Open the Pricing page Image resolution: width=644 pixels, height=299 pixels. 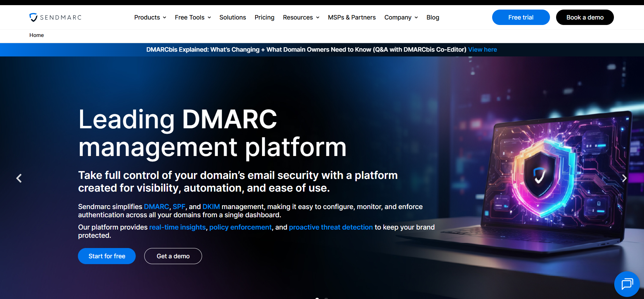(264, 17)
